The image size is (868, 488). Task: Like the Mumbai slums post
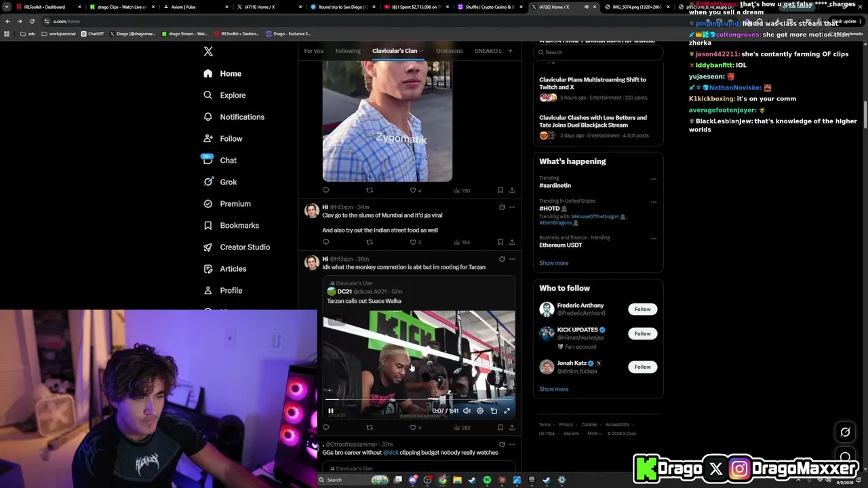(413, 242)
